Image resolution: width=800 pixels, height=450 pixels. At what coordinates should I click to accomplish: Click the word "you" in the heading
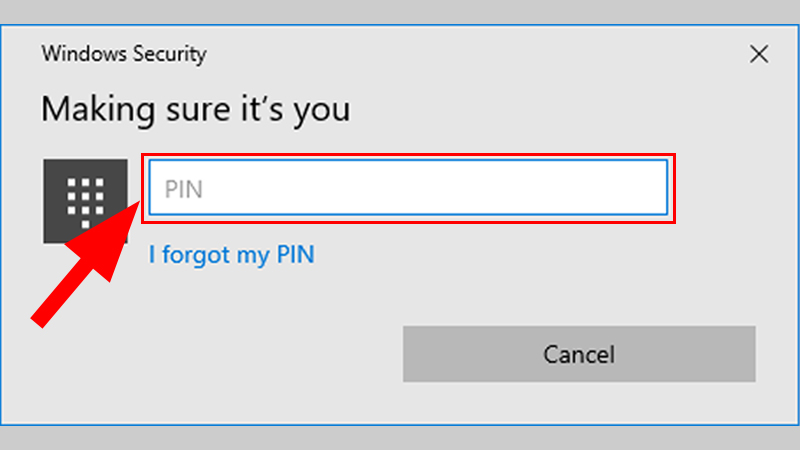[x=321, y=108]
